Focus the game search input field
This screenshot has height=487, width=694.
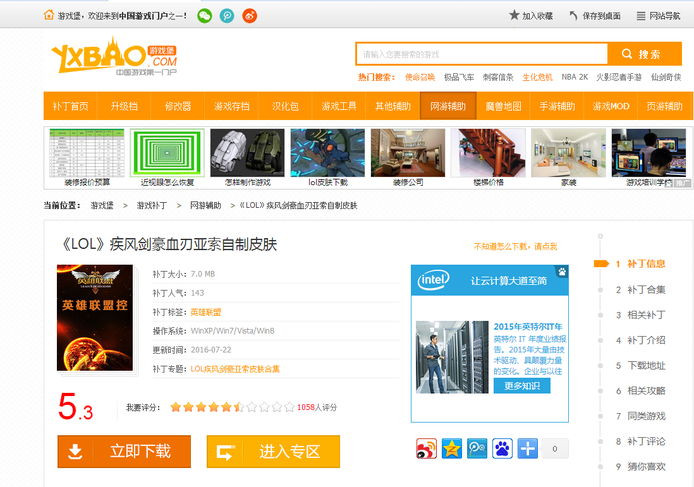[482, 54]
